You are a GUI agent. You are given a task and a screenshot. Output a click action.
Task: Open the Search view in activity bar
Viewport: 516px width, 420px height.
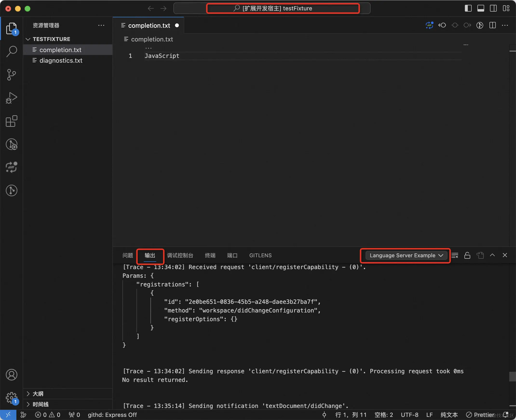click(11, 52)
